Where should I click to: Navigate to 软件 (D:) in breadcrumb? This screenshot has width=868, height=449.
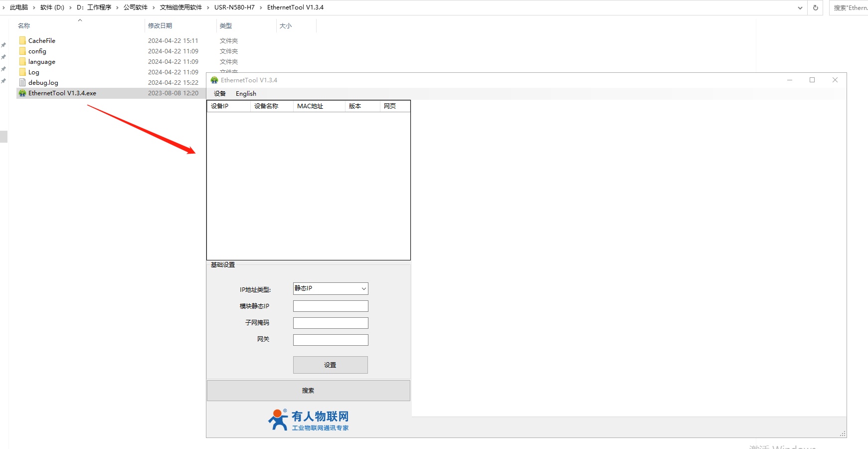tap(52, 7)
